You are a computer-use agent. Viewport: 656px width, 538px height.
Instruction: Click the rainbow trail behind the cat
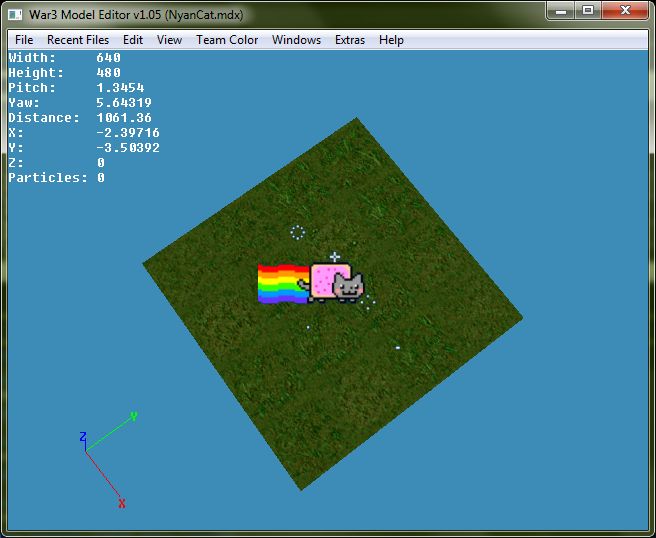click(x=283, y=283)
